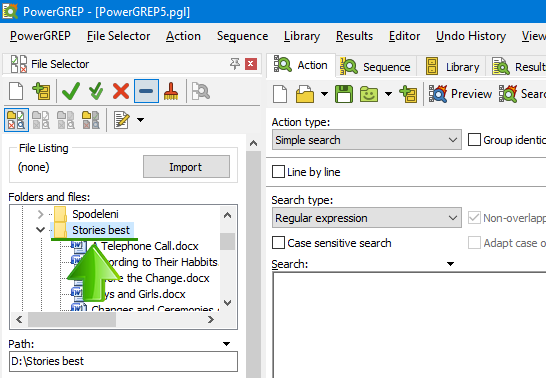Viewport: 546px width, 378px height.
Task: Select the Spodeleni folder
Action: tap(95, 214)
